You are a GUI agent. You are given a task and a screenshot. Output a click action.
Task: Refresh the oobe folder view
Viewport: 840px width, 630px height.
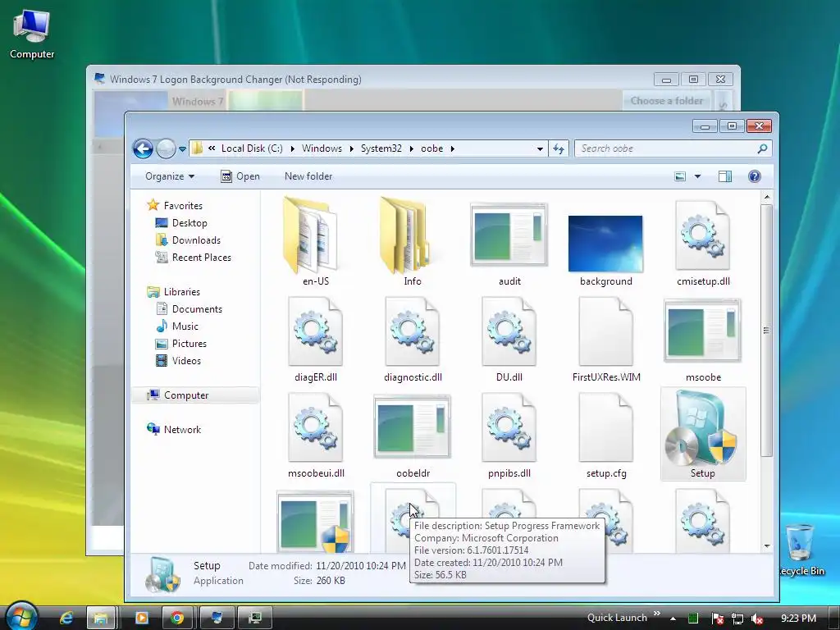point(559,148)
